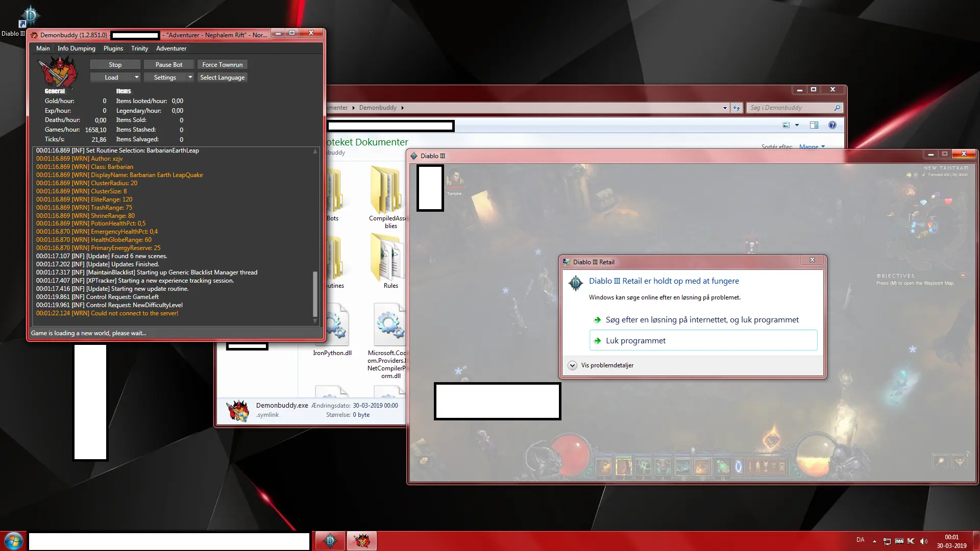
Task: Click the Demonbuddy.exe icon in the details pane
Action: pos(238,410)
